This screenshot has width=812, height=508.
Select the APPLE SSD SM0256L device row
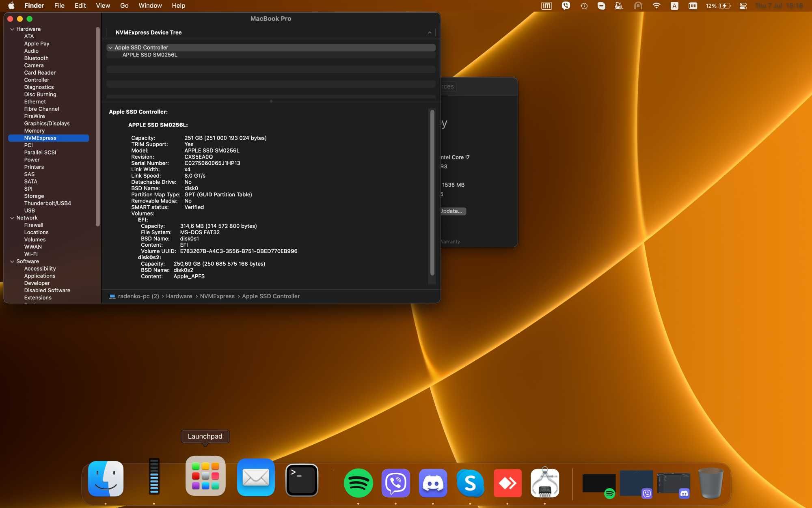[271, 55]
